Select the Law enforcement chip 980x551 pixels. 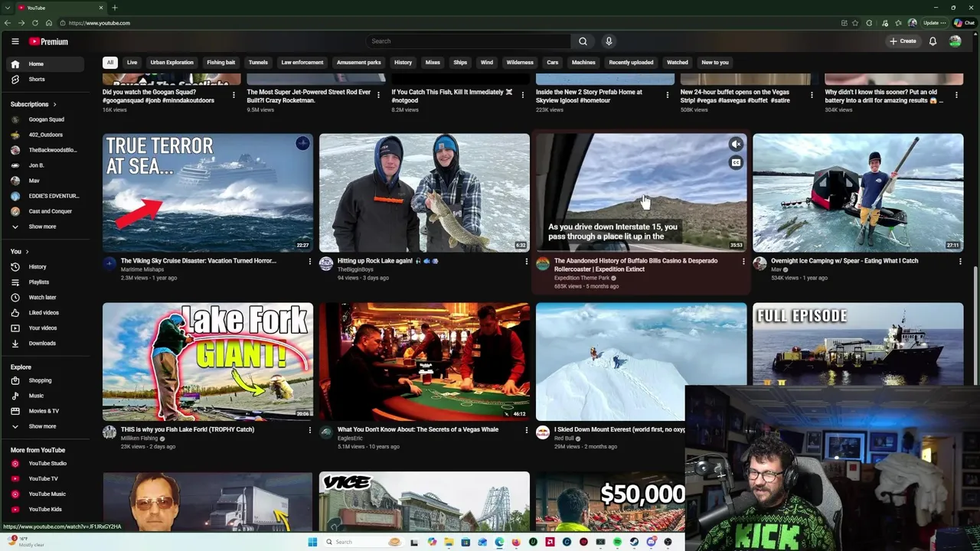tap(302, 63)
